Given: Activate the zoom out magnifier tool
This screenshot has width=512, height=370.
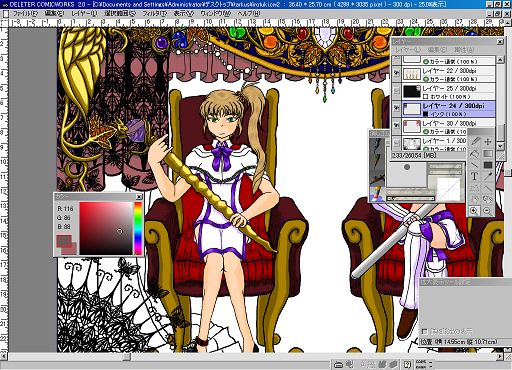Looking at the screenshot, I should (487, 211).
